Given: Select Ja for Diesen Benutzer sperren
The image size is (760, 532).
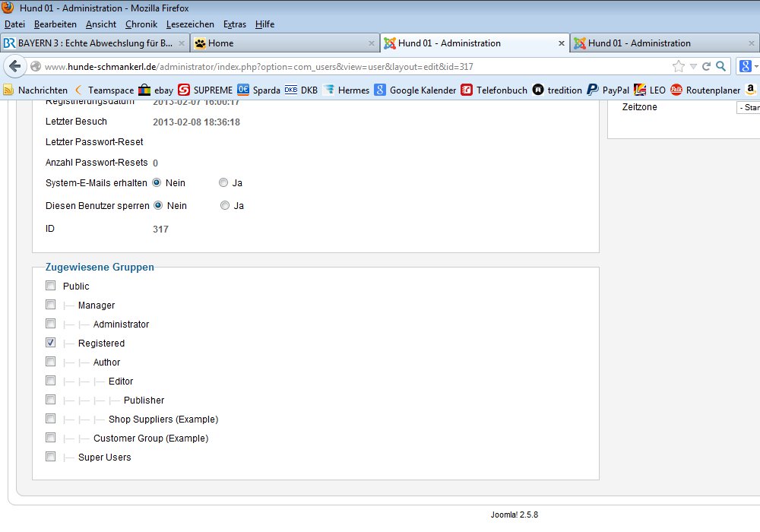Looking at the screenshot, I should tap(225, 205).
